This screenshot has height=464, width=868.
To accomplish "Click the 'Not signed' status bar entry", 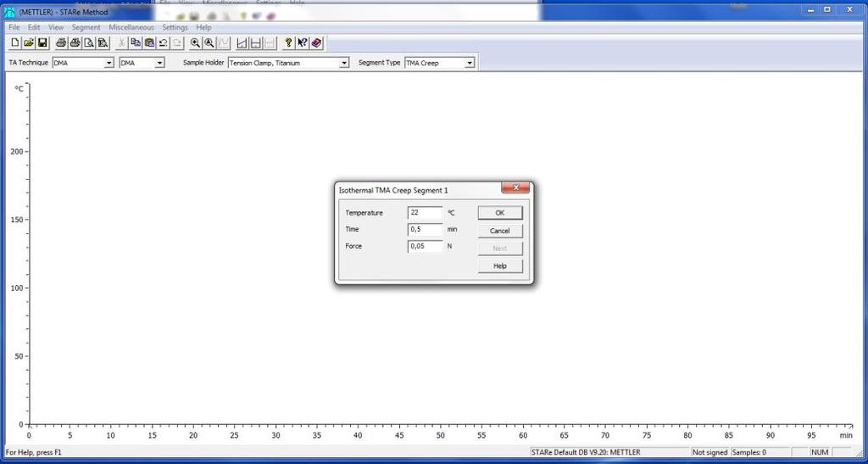I will pos(710,452).
